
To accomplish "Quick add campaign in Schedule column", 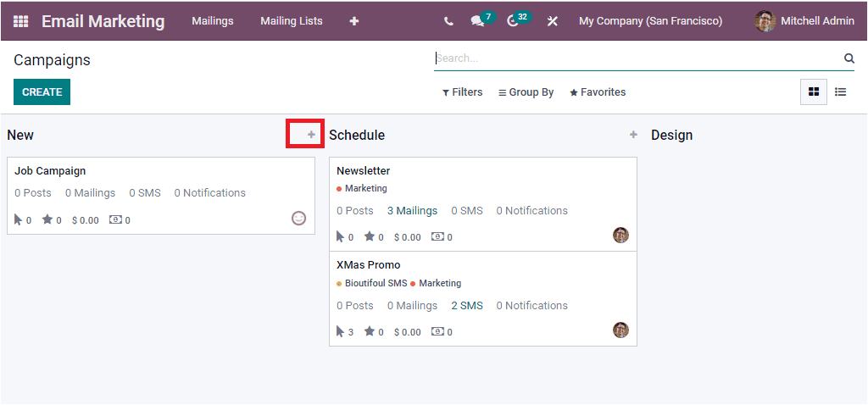I will point(633,135).
